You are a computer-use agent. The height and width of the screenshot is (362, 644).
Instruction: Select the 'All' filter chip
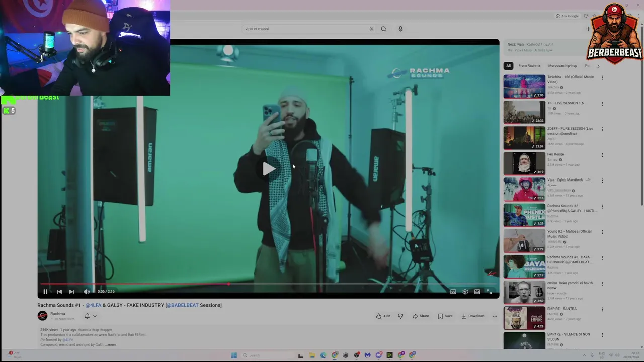tap(508, 66)
